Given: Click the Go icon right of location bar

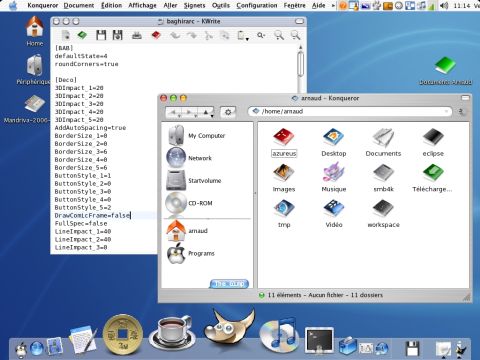Looking at the screenshot, I should [462, 112].
